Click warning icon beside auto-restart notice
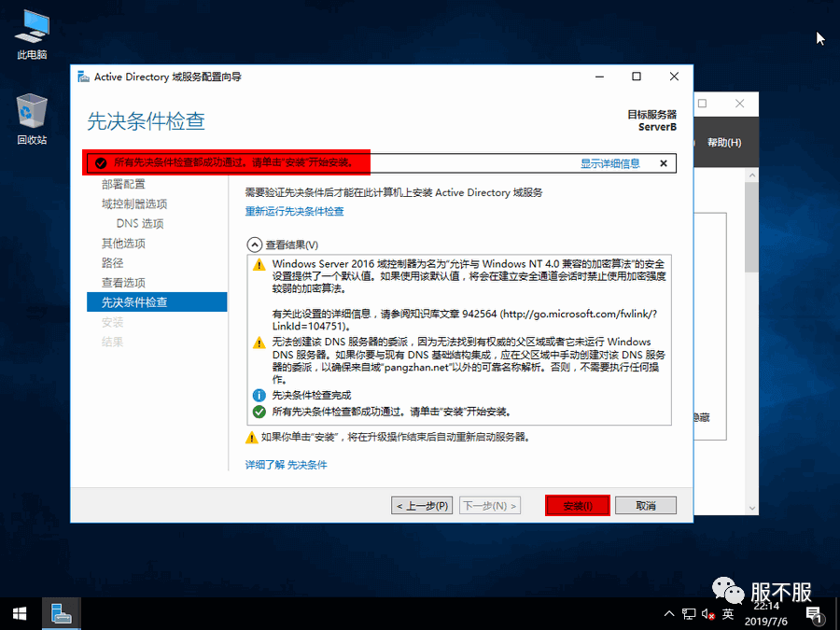Image resolution: width=840 pixels, height=630 pixels. click(252, 438)
